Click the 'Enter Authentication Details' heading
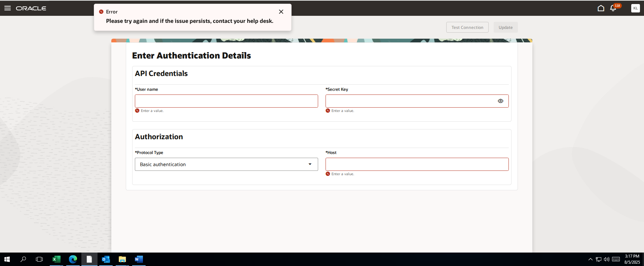 click(x=191, y=55)
